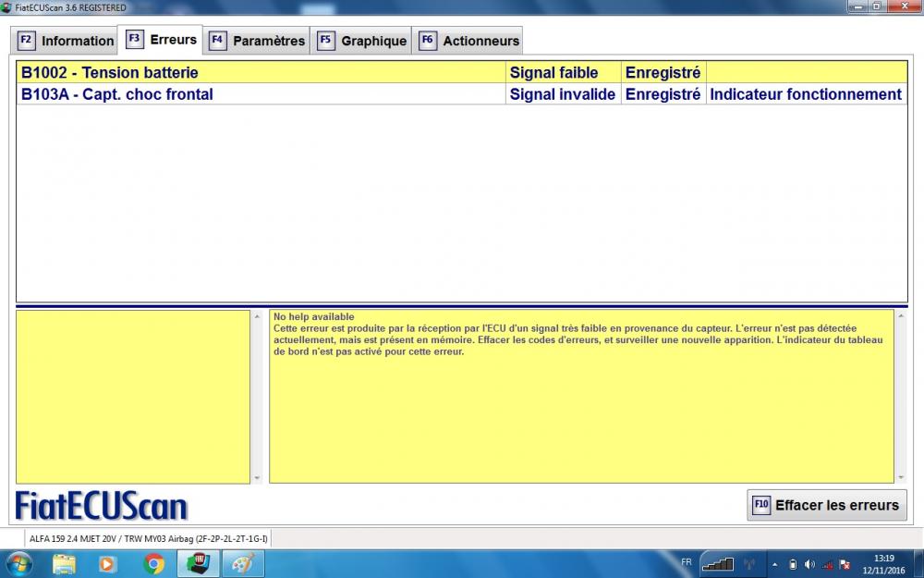
Task: Click the F5 key icon on Graphique tab
Action: [326, 41]
